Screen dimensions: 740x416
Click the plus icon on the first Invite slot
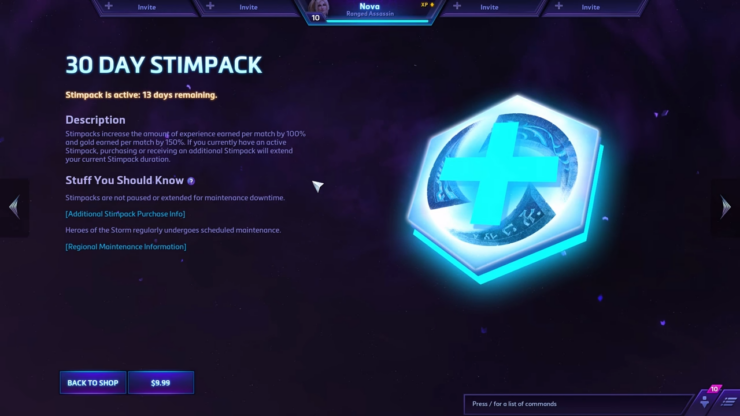pos(109,6)
